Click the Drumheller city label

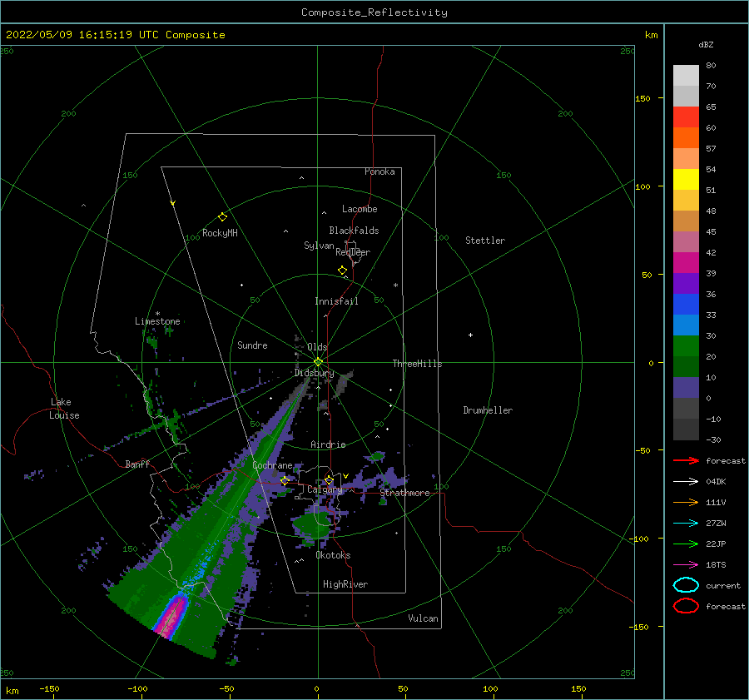coord(488,410)
